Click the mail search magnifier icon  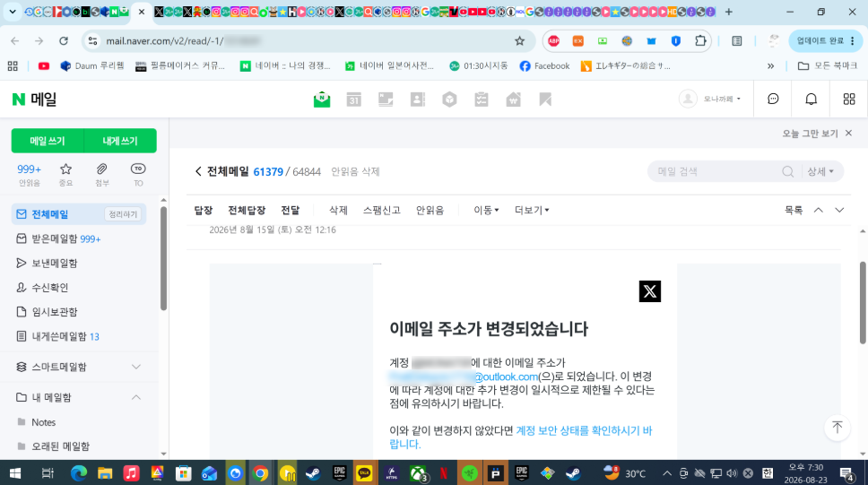point(787,172)
